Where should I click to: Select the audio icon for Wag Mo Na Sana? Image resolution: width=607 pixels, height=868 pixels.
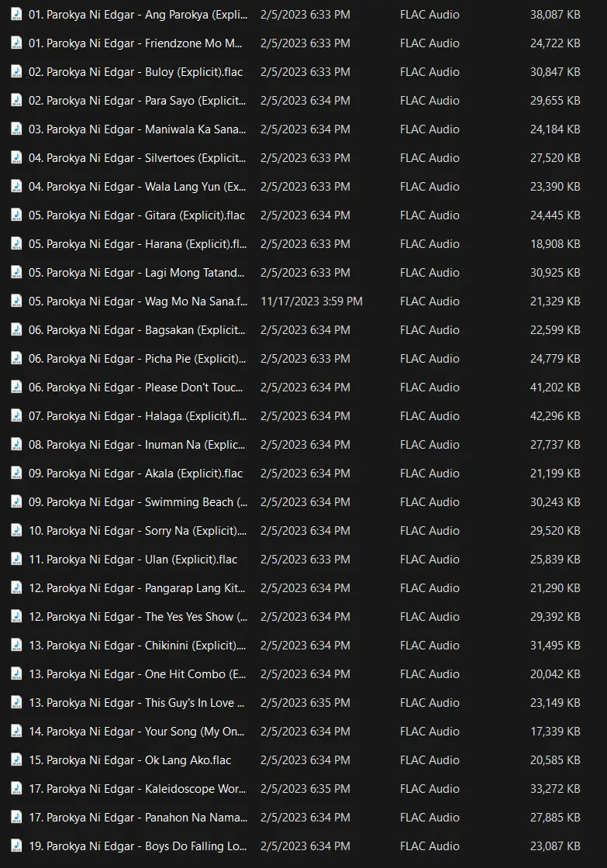point(16,301)
